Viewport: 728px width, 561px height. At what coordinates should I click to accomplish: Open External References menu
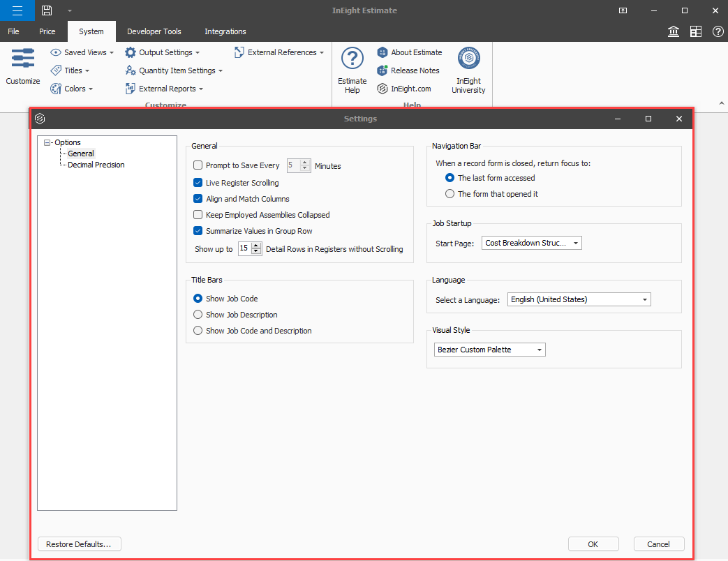(x=278, y=52)
